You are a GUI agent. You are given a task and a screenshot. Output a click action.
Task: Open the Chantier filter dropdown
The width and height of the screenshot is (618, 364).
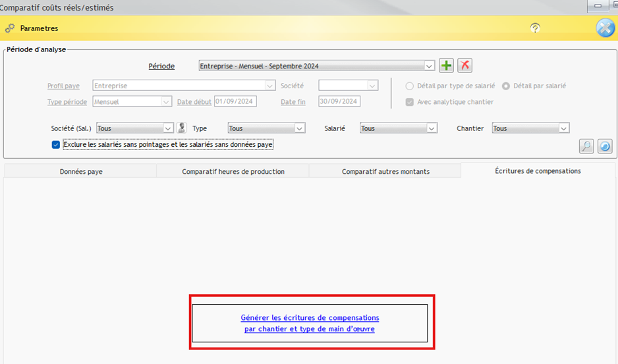(x=563, y=128)
